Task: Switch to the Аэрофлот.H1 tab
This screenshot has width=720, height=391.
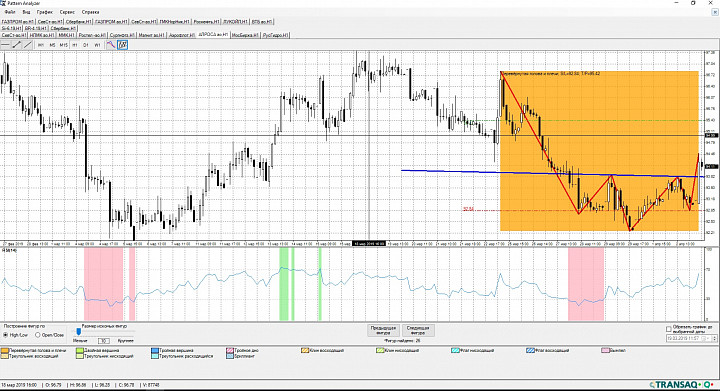Action: [182, 35]
